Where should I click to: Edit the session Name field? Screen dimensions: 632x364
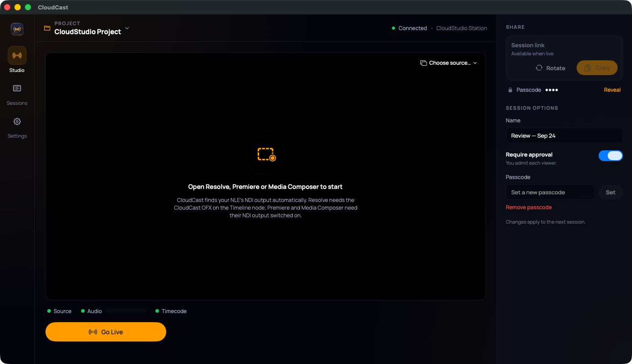[564, 135]
